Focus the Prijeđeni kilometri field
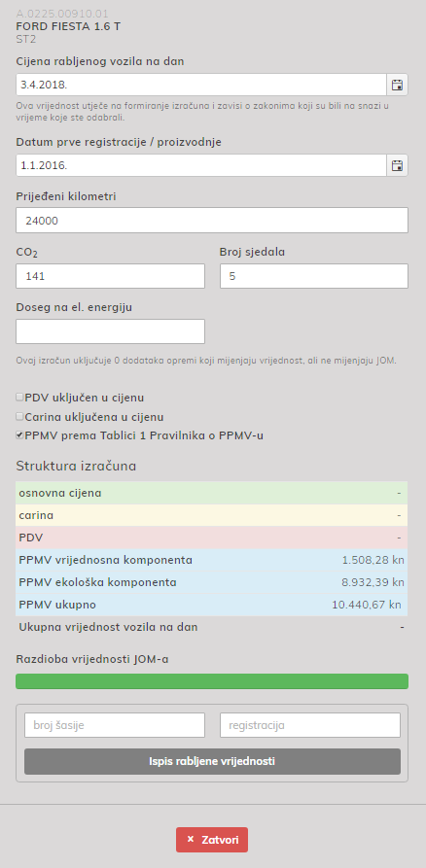Viewport: 426px width, 868px height. (x=212, y=221)
